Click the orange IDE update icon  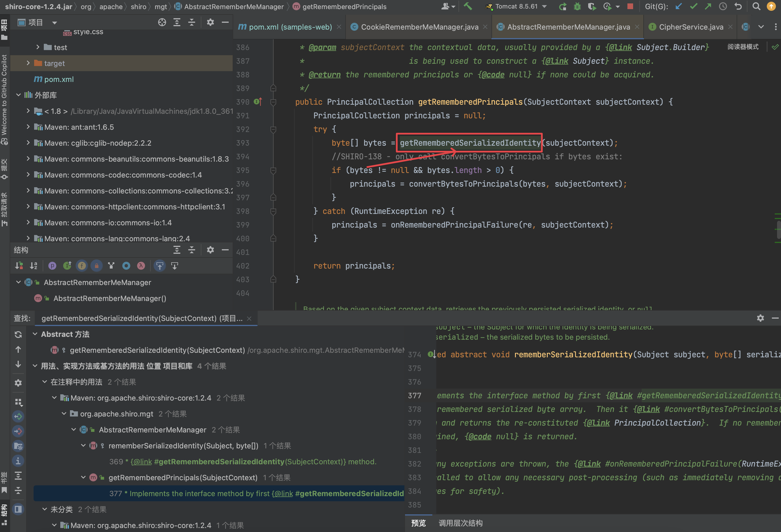point(771,6)
